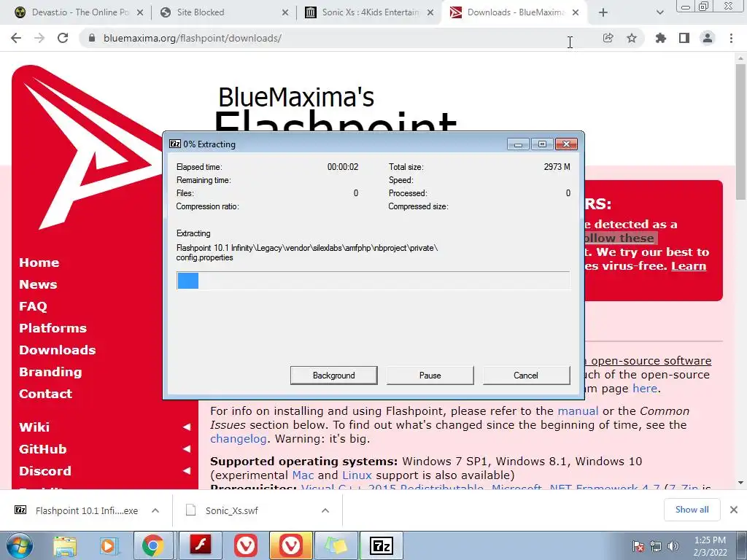This screenshot has height=560, width=747.
Task: Open the tab search chevron
Action: [659, 12]
